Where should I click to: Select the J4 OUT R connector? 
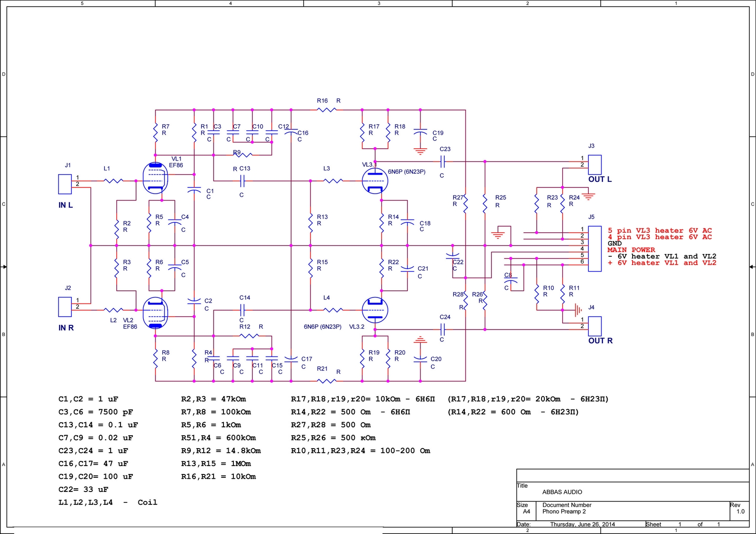click(x=595, y=326)
